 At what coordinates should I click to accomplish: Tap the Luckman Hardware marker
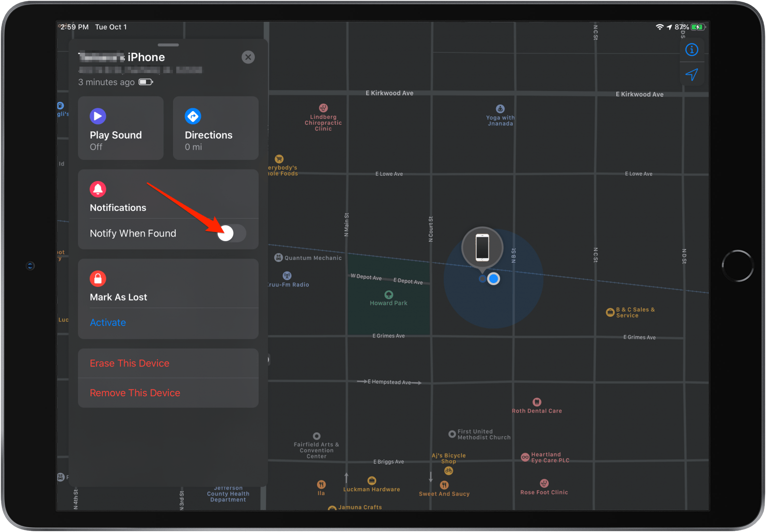[x=371, y=480]
